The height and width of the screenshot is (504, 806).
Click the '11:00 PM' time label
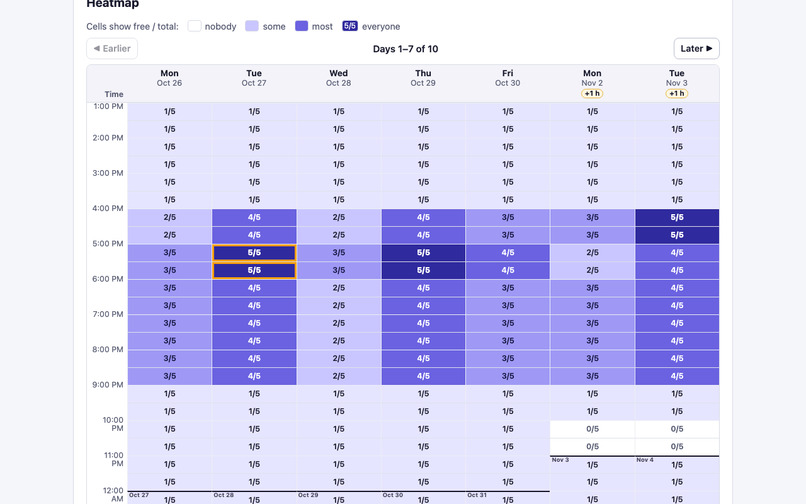(114, 459)
